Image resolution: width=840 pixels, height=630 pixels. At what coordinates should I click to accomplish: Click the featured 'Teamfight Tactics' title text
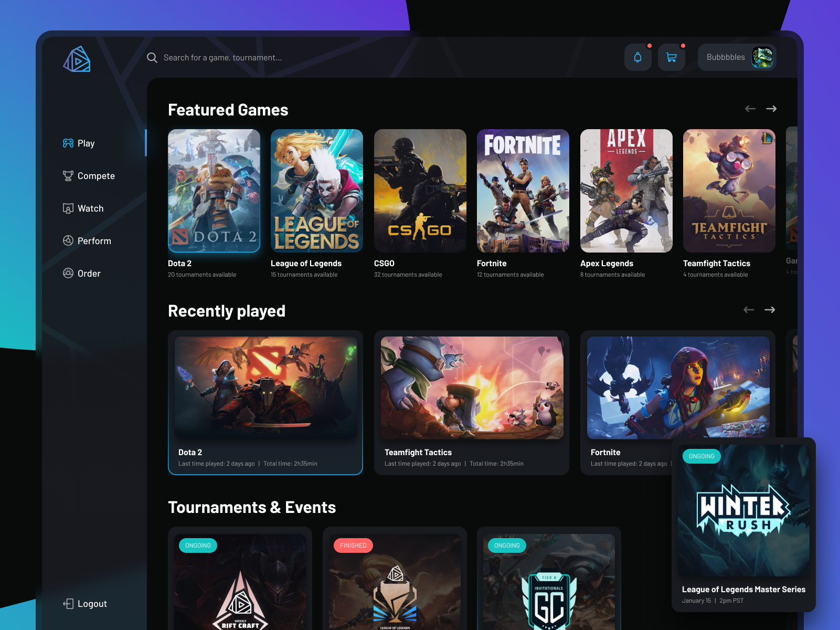717,264
